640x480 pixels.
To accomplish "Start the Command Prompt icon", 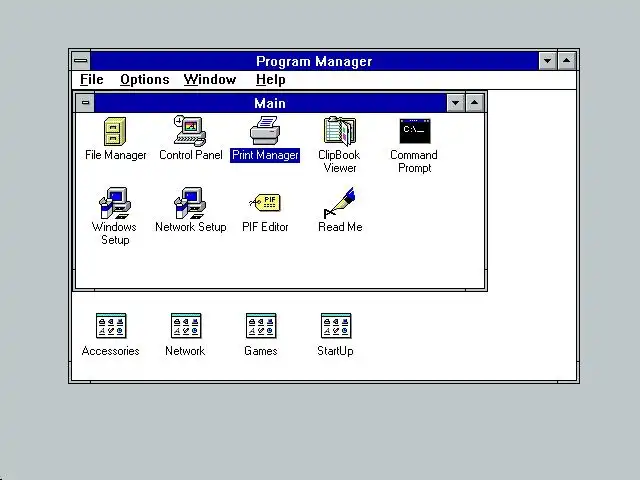I will 415,131.
